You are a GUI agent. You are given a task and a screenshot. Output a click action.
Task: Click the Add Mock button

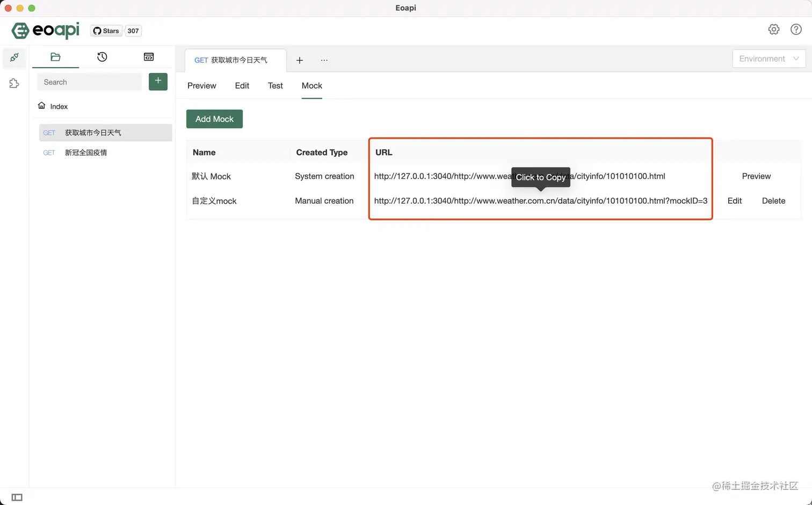(x=214, y=119)
